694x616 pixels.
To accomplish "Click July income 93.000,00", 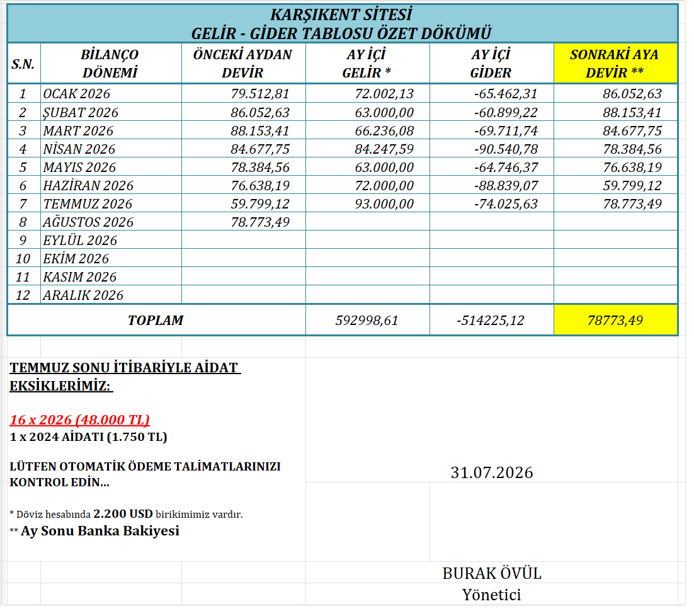I will 384,203.
